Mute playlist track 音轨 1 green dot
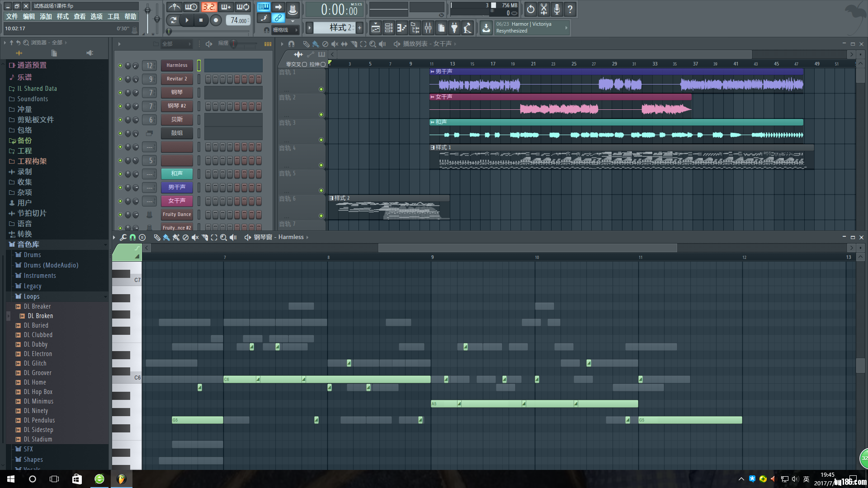The image size is (868, 488). pos(321,89)
